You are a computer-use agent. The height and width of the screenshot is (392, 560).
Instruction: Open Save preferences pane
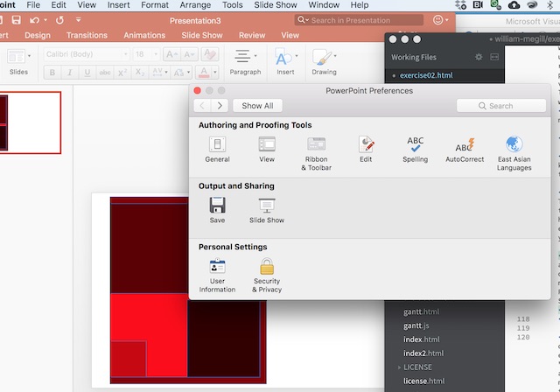217,210
